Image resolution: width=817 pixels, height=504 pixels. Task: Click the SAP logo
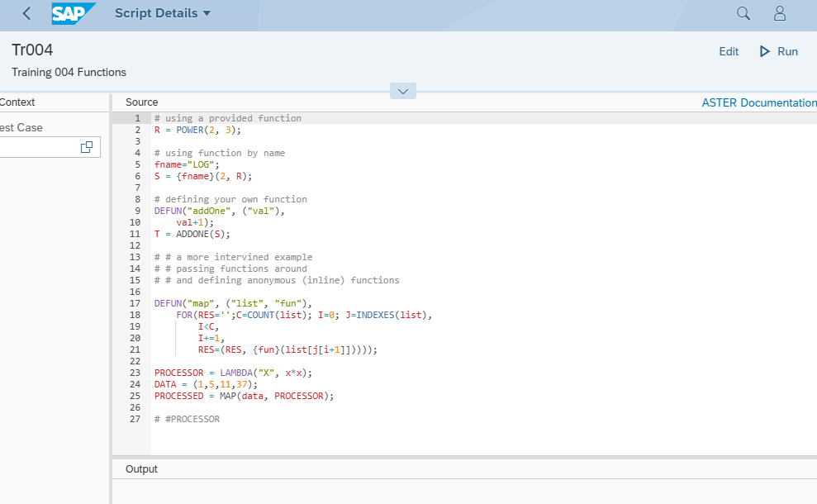(x=73, y=13)
